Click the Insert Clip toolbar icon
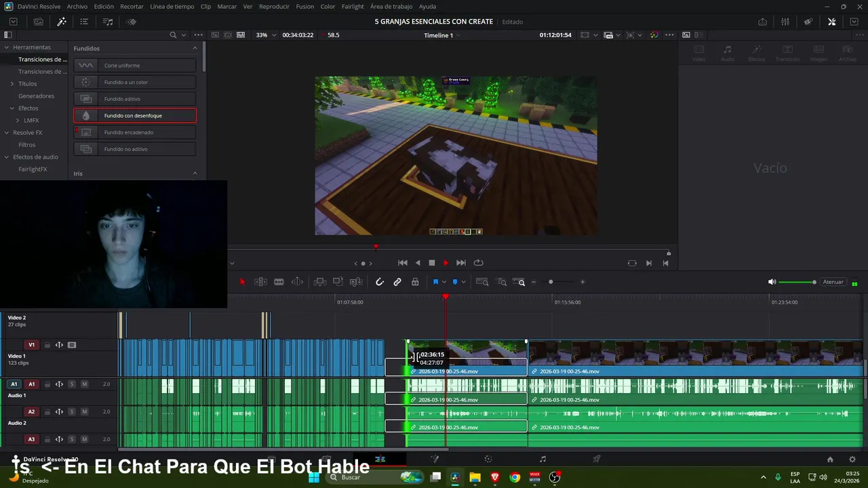 click(x=320, y=282)
